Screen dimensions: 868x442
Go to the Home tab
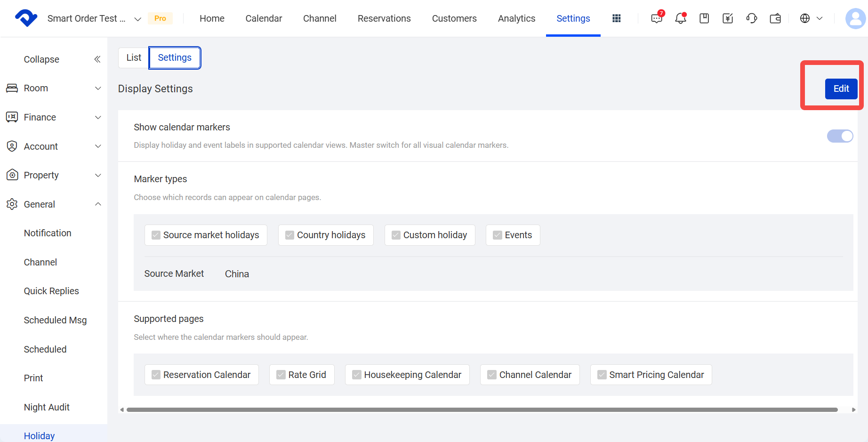[x=212, y=18]
